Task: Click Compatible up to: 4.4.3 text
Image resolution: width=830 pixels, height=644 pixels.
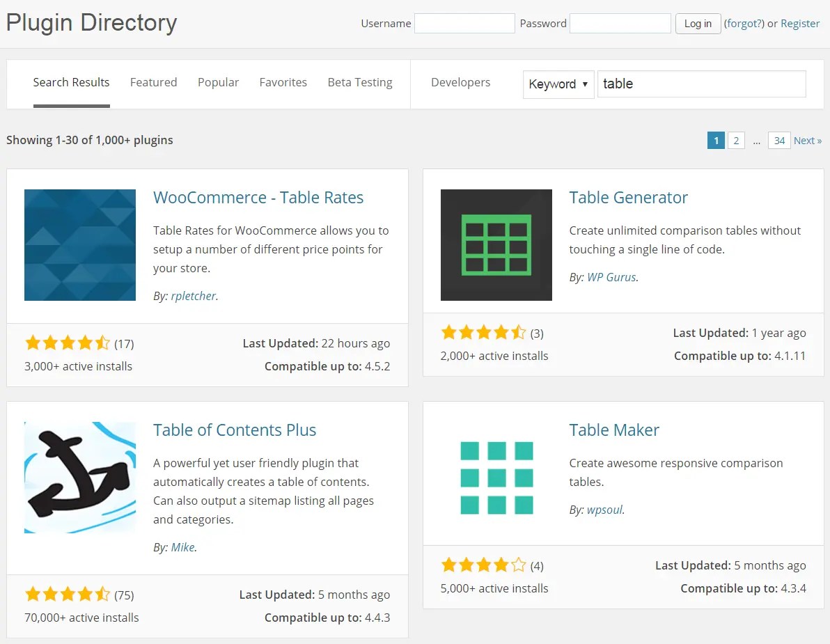Action: pyautogui.click(x=327, y=618)
